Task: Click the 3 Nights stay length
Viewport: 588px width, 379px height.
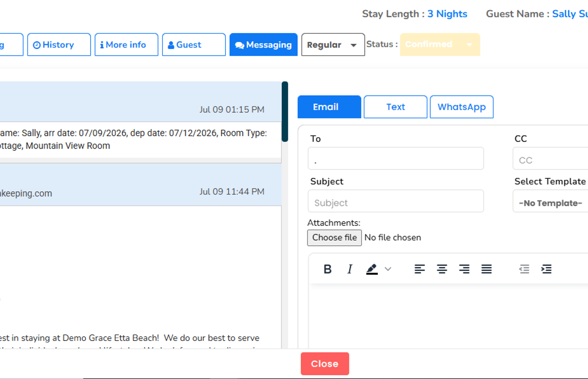Action: (447, 14)
